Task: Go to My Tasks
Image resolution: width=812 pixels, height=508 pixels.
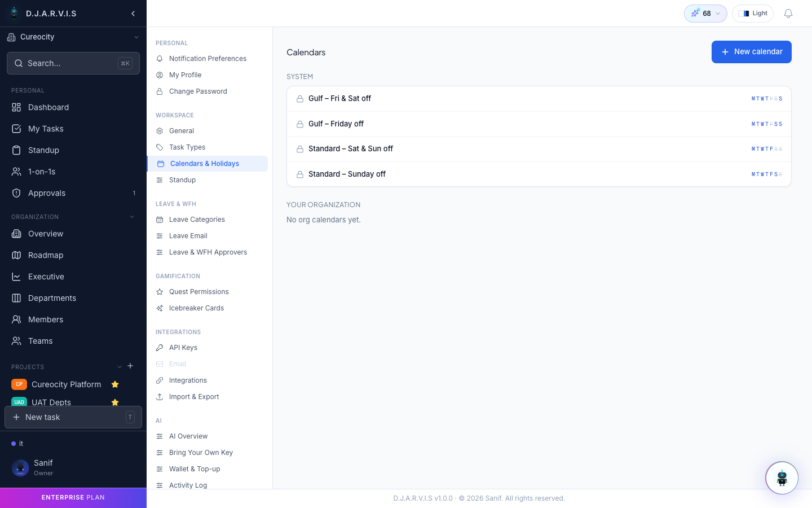Action: pos(73,129)
